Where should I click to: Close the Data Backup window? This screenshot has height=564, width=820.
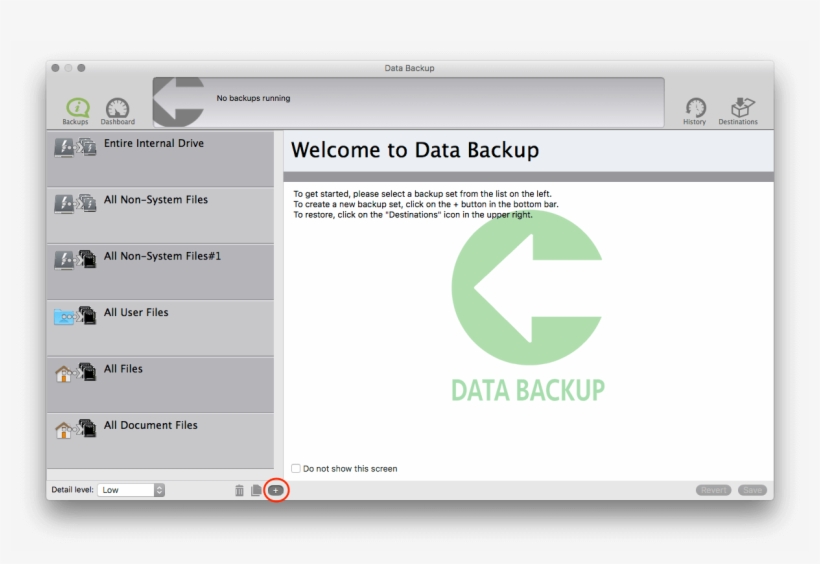[55, 68]
